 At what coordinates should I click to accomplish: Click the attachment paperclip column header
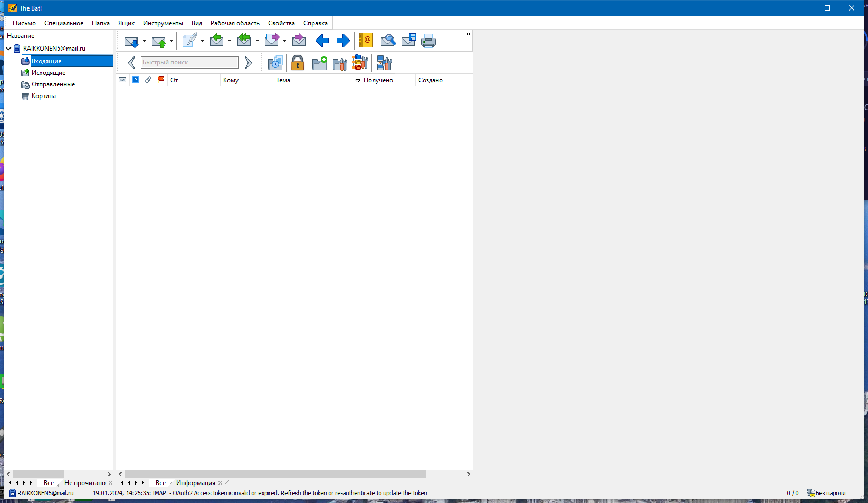148,80
